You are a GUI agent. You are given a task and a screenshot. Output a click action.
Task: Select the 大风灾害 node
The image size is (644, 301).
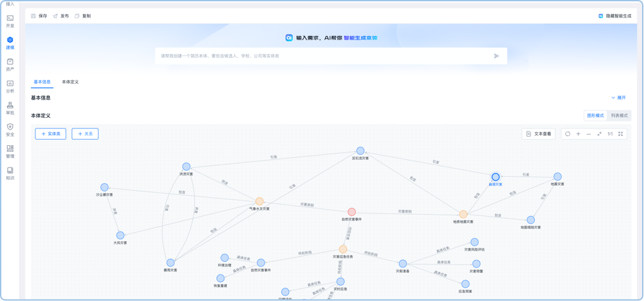120,236
